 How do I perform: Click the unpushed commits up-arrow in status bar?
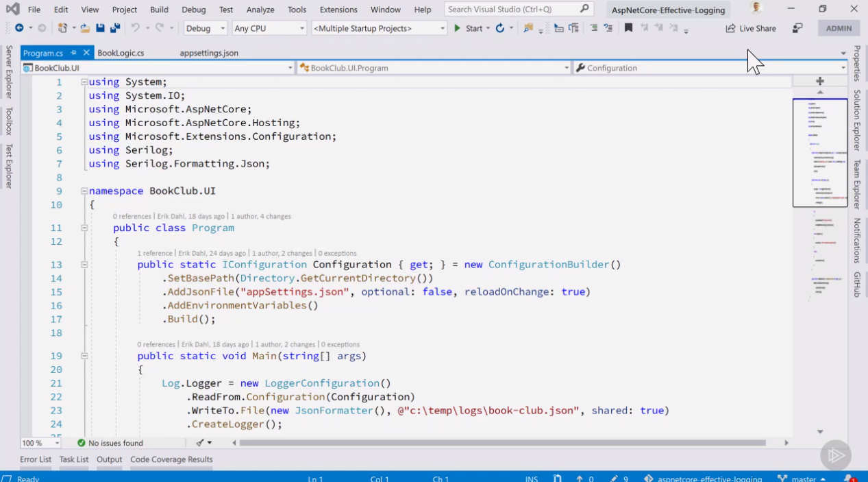[580, 479]
